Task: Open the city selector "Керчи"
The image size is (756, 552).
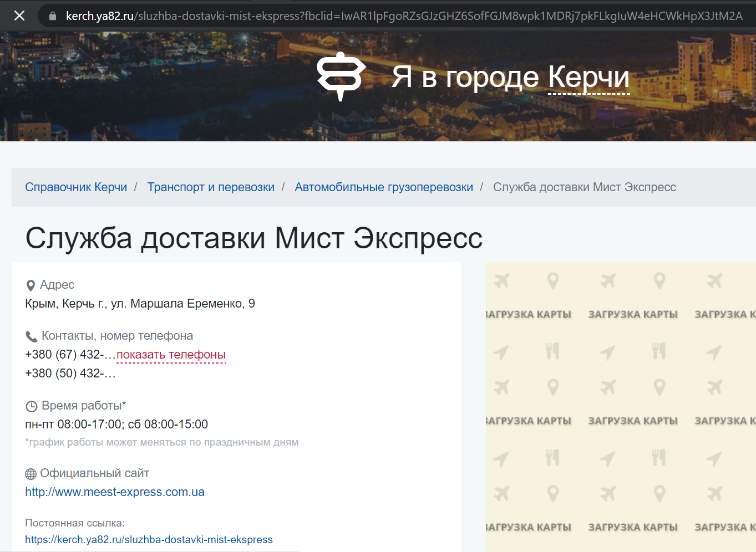Action: tap(589, 76)
